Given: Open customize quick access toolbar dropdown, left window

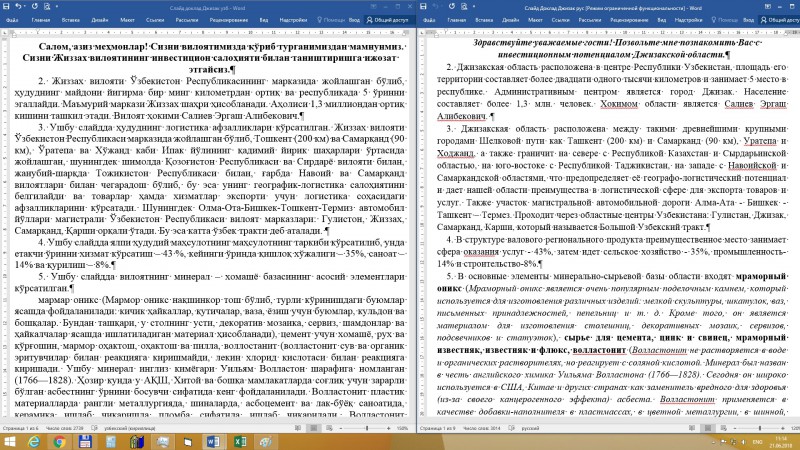Looking at the screenshot, I should (x=57, y=7).
